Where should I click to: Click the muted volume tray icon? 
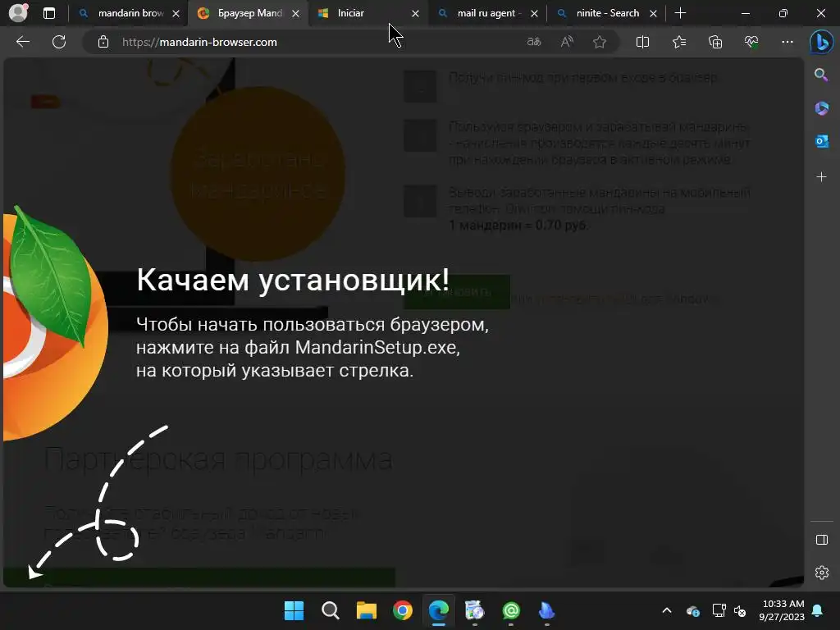tap(740, 610)
